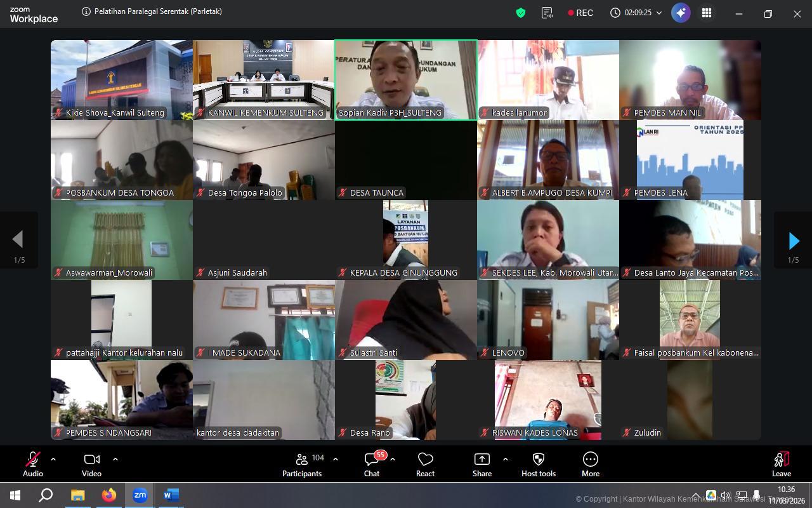Open the meeting notes icon in title bar
This screenshot has width=812, height=508.
[x=547, y=13]
